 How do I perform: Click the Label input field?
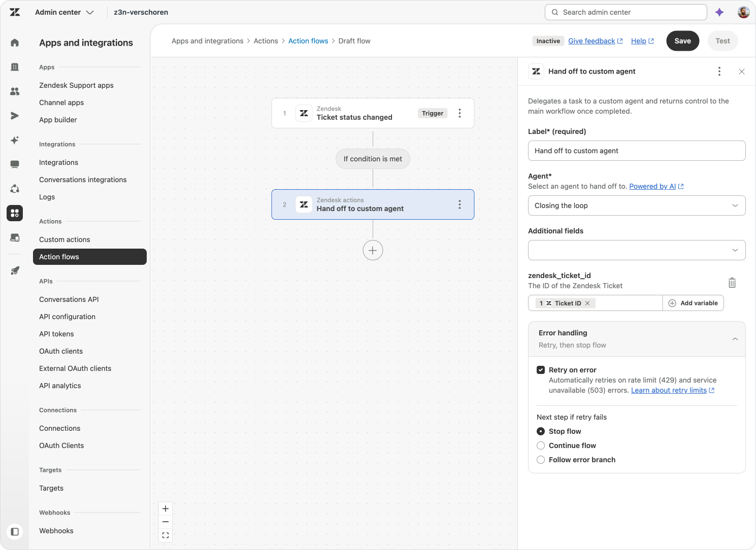click(637, 151)
